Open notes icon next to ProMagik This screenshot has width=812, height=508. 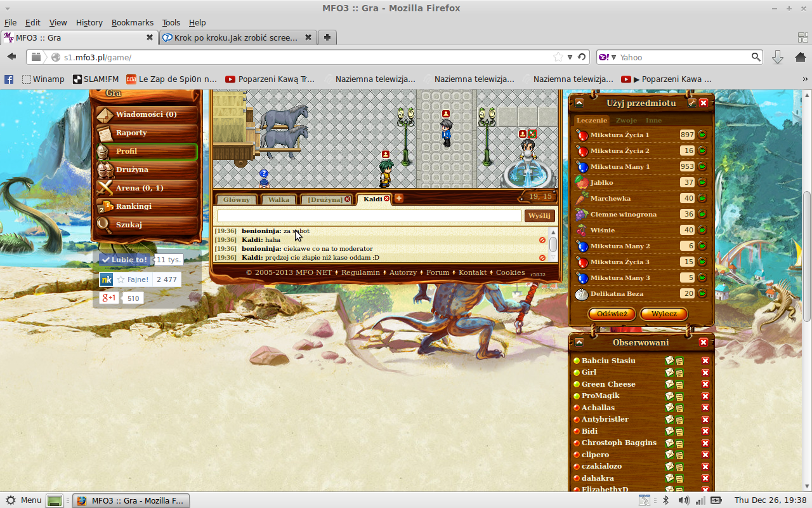point(679,396)
